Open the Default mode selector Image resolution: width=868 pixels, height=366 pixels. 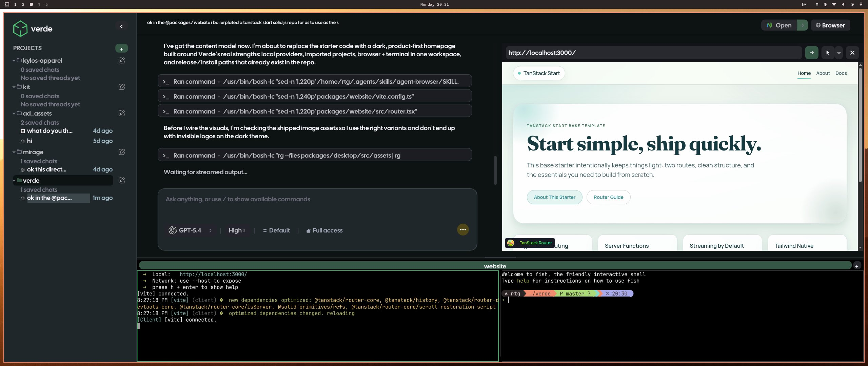pos(276,230)
